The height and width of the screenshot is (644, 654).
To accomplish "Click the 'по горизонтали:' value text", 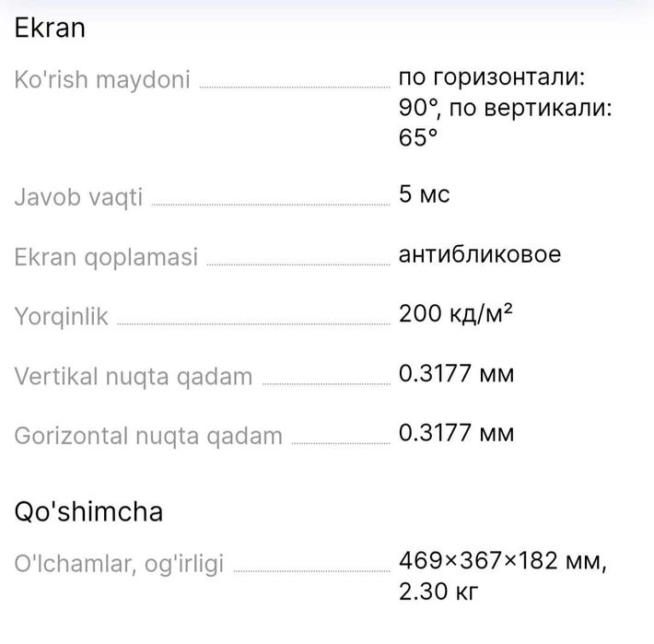I will pyautogui.click(x=492, y=76).
